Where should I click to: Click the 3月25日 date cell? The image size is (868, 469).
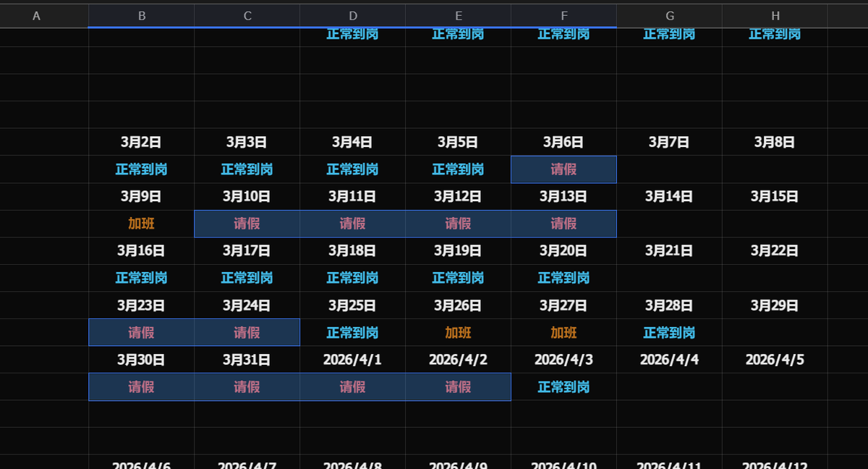tap(353, 305)
